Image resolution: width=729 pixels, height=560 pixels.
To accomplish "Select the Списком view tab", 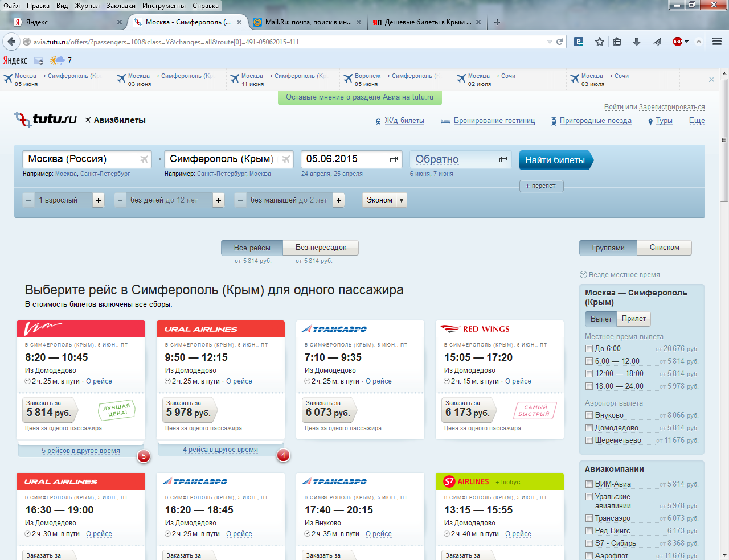I will pos(665,248).
